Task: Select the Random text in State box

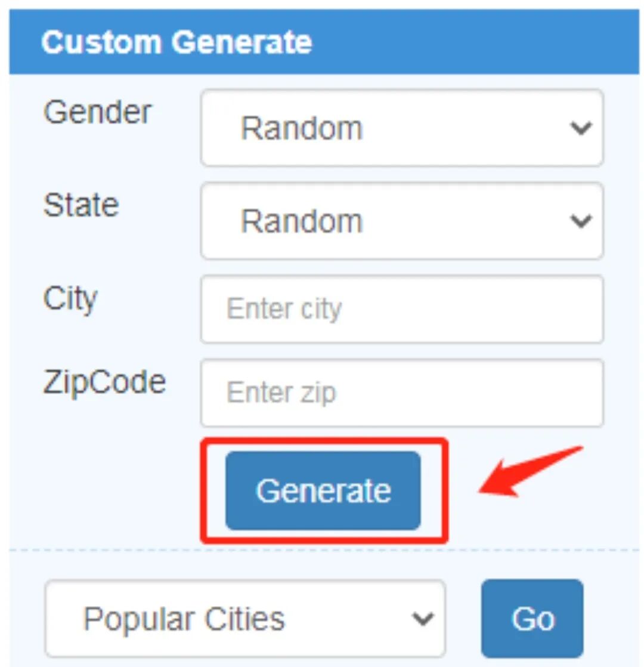Action: (301, 221)
